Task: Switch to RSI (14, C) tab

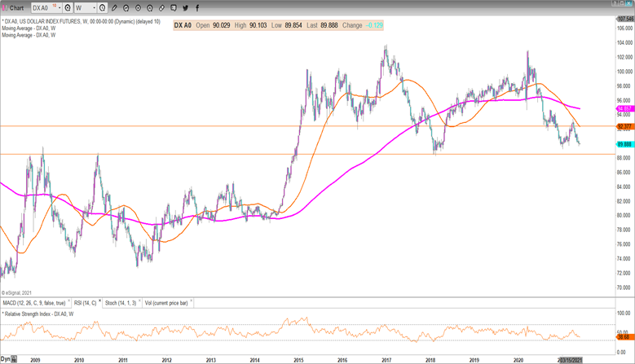Action: coord(86,303)
